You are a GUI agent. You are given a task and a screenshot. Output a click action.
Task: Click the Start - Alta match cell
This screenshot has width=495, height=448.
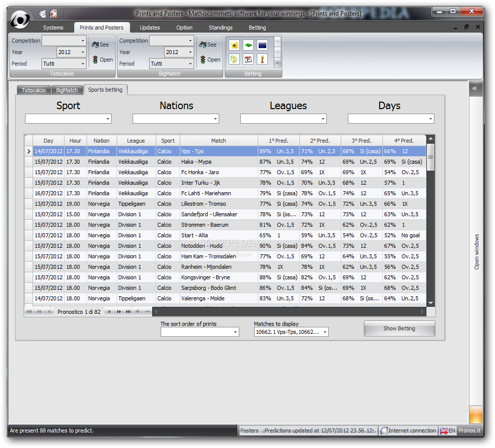[x=219, y=235]
